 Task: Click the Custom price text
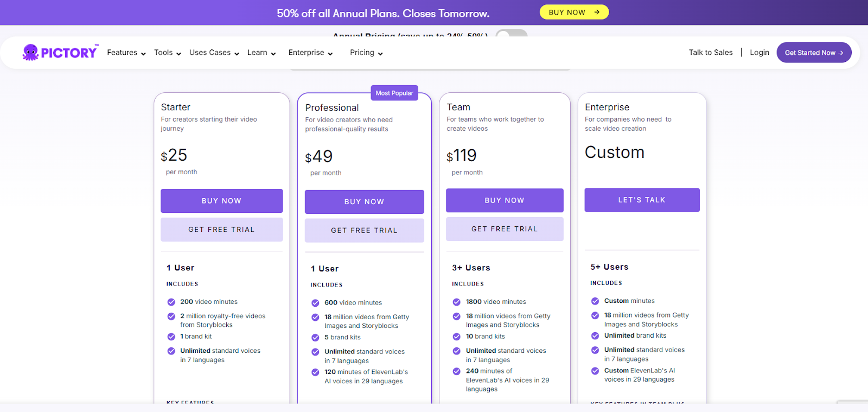615,153
